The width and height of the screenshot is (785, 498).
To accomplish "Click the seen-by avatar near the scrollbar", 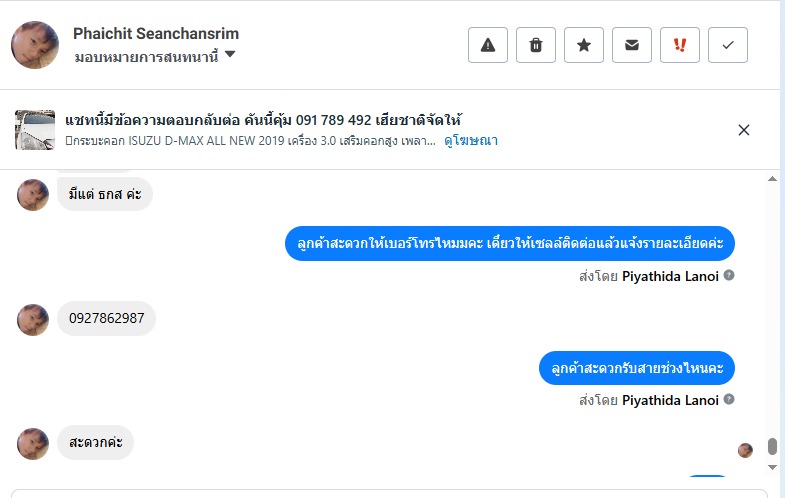I will tap(745, 450).
